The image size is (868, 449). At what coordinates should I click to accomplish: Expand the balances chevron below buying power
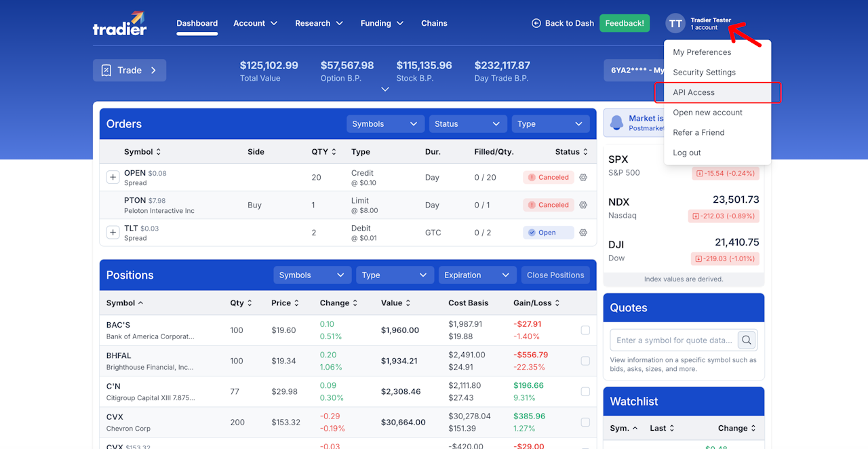(x=385, y=90)
